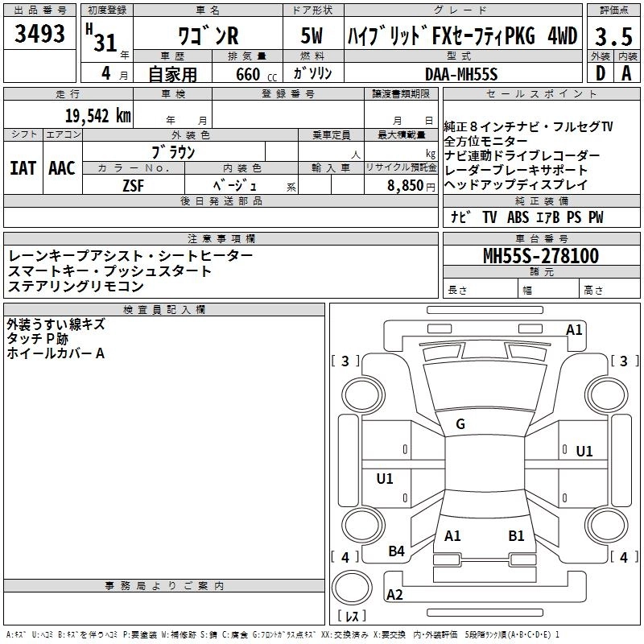644x644 pixels.
Task: Select the inspector note ホイールカバーA
Action: click(56, 353)
